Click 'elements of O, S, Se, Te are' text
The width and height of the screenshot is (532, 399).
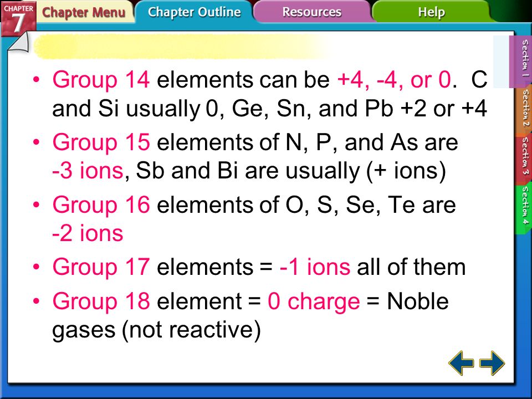(x=306, y=205)
